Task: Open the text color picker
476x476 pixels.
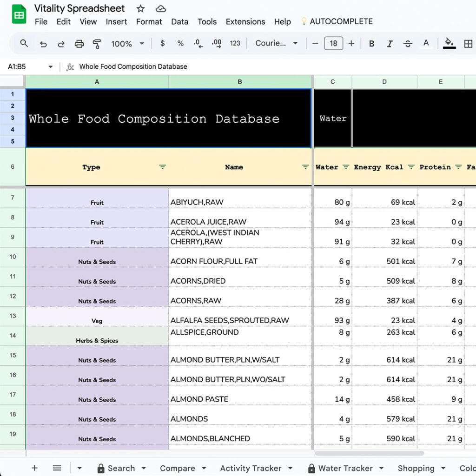Action: tap(426, 44)
